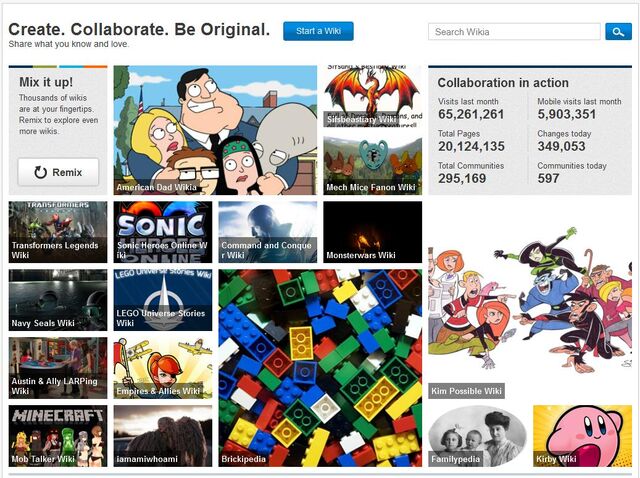640x478 pixels.
Task: Click the 'Thousands of wikis' description text
Action: click(58, 115)
